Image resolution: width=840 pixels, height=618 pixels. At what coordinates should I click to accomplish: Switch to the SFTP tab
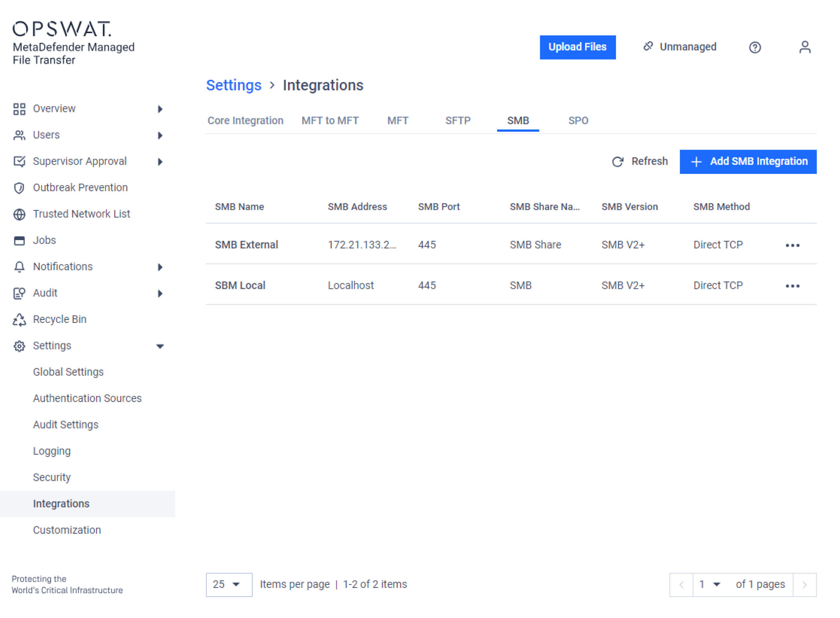(458, 121)
